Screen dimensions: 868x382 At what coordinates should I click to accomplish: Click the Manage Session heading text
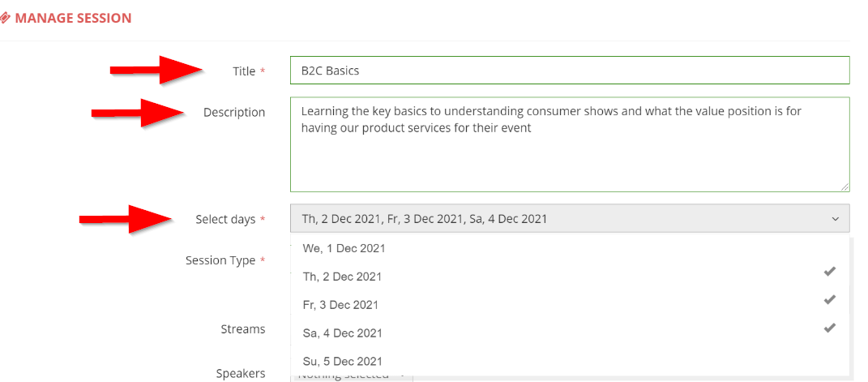73,19
